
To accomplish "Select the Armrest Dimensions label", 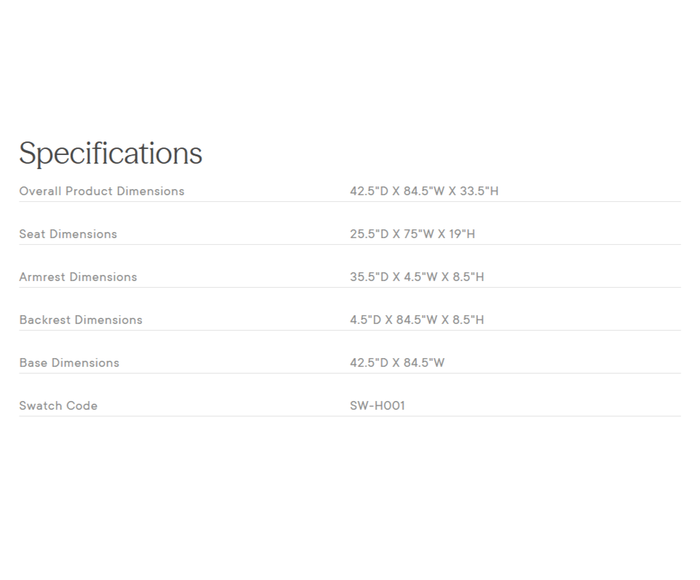I will coord(78,277).
